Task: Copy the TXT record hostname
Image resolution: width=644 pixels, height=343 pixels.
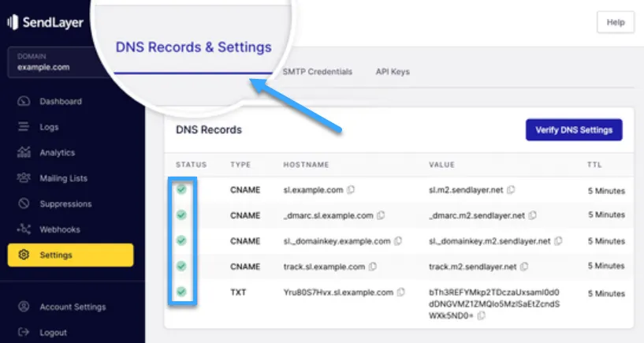Action: coord(401,292)
